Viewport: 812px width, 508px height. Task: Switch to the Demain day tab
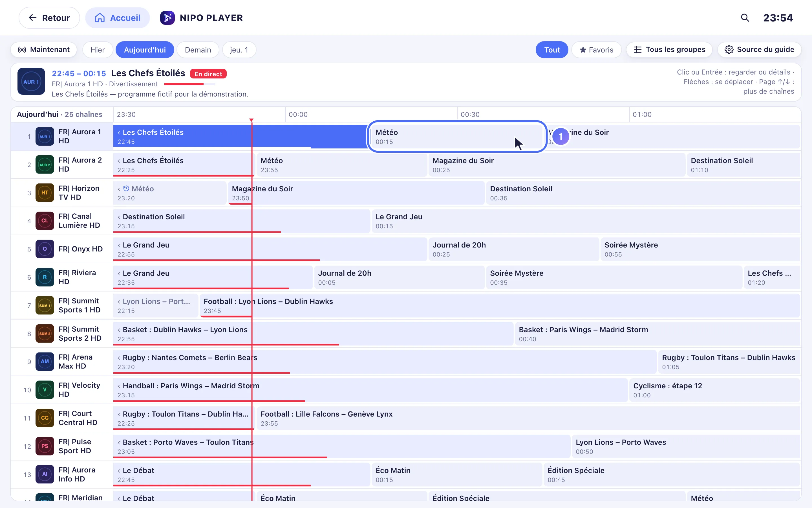point(198,50)
